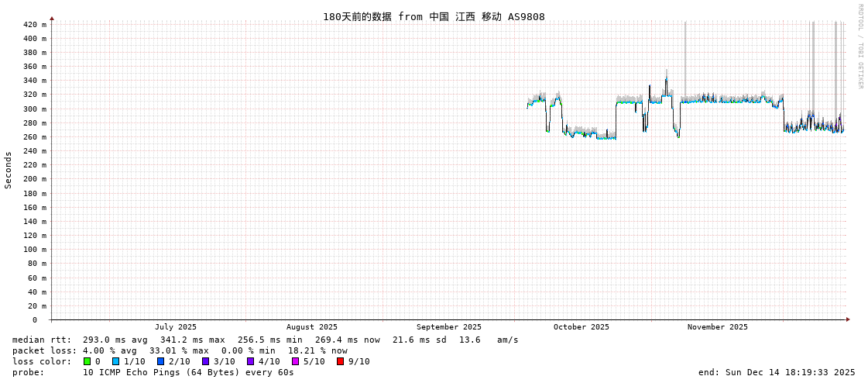The height and width of the screenshot is (383, 868).
Task: Click the graph title mentioning AS9808
Action: [434, 16]
